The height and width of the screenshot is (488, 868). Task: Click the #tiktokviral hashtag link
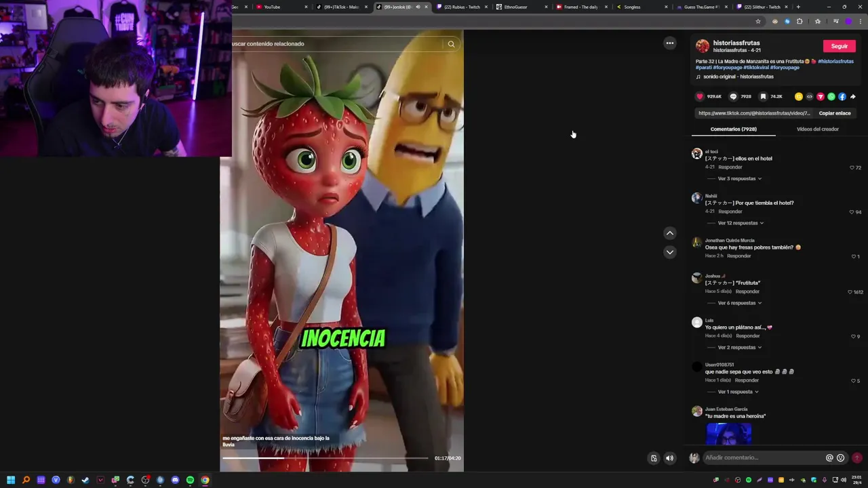[x=756, y=67]
